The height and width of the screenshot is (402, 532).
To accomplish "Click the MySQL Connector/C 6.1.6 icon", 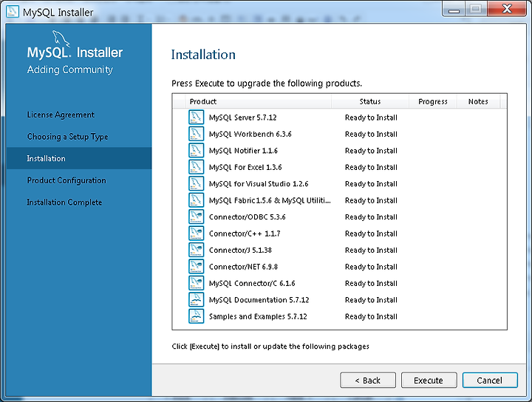I will click(196, 283).
